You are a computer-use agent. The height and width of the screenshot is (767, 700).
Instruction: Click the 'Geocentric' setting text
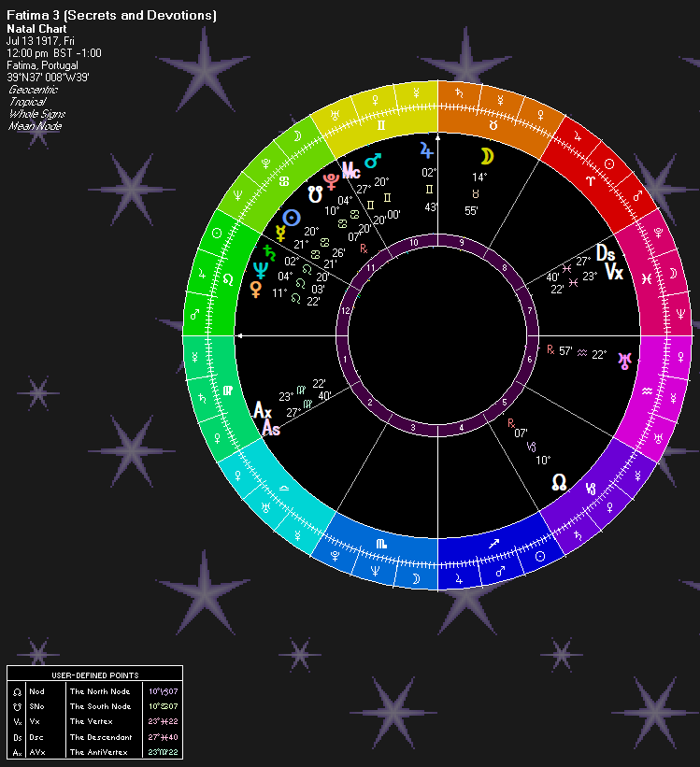coord(34,90)
